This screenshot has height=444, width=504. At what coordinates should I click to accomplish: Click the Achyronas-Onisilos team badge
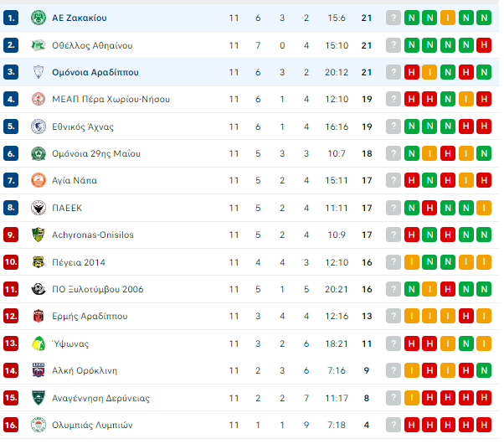click(x=38, y=235)
